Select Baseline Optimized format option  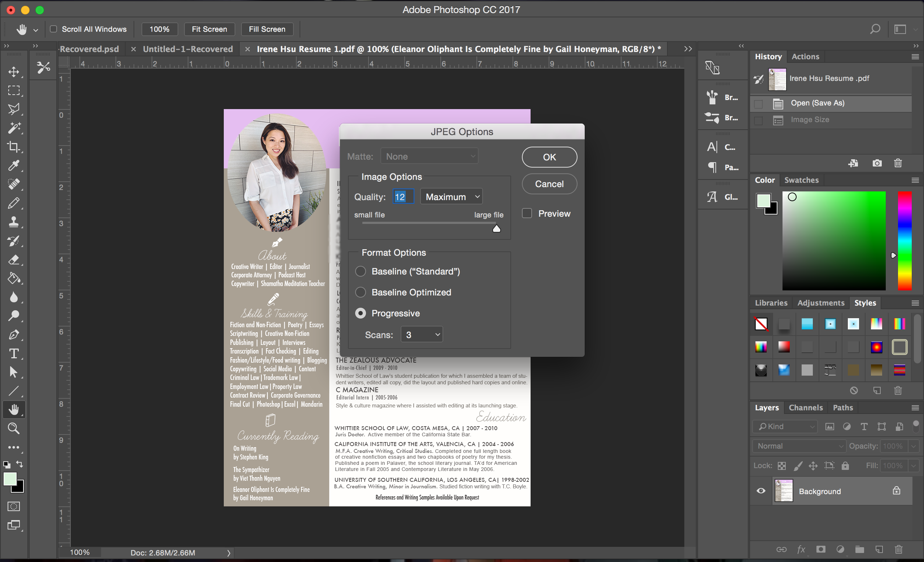click(360, 292)
